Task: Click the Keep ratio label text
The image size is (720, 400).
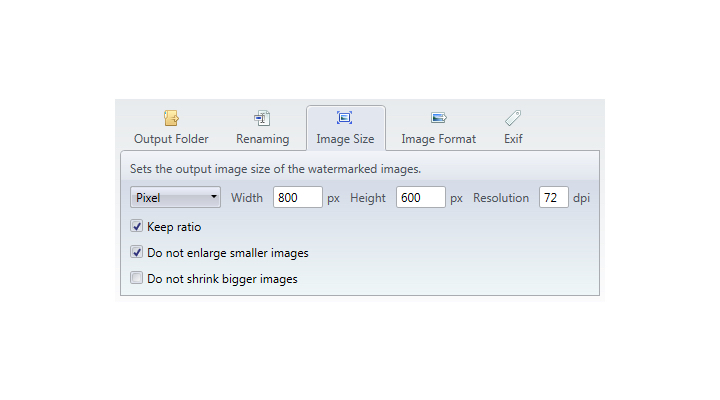Action: (x=174, y=227)
